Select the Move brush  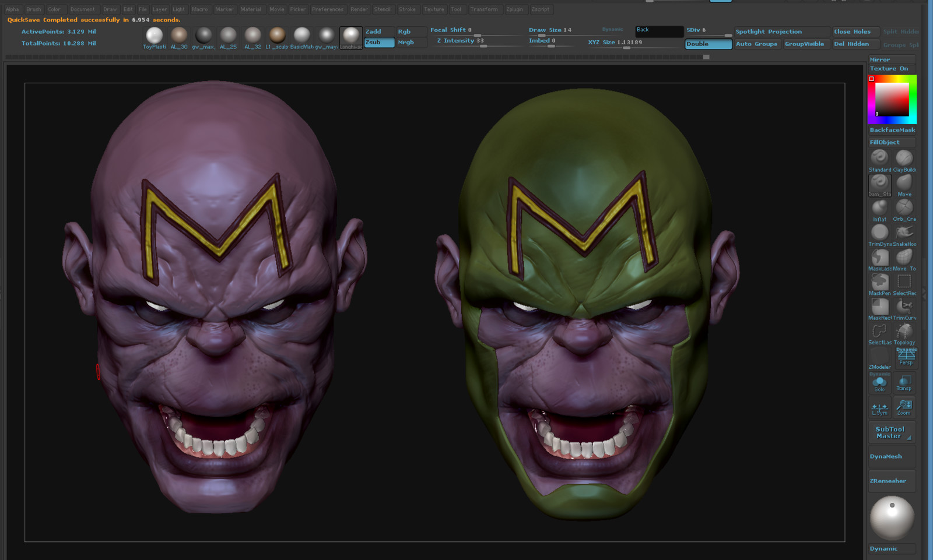click(x=904, y=185)
